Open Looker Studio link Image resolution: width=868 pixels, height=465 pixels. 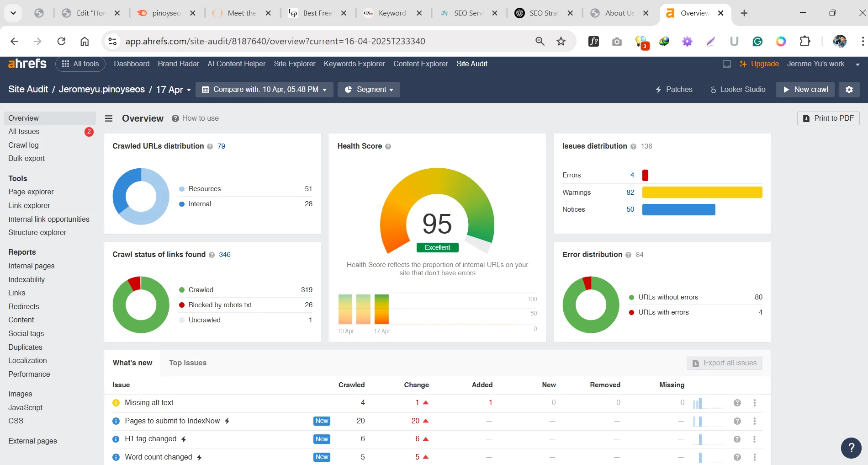[738, 90]
